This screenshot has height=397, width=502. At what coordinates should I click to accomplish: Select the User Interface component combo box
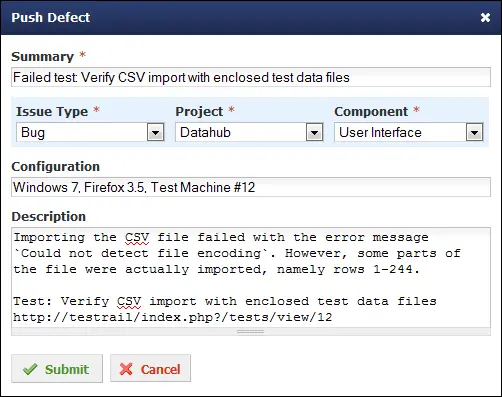click(x=409, y=132)
